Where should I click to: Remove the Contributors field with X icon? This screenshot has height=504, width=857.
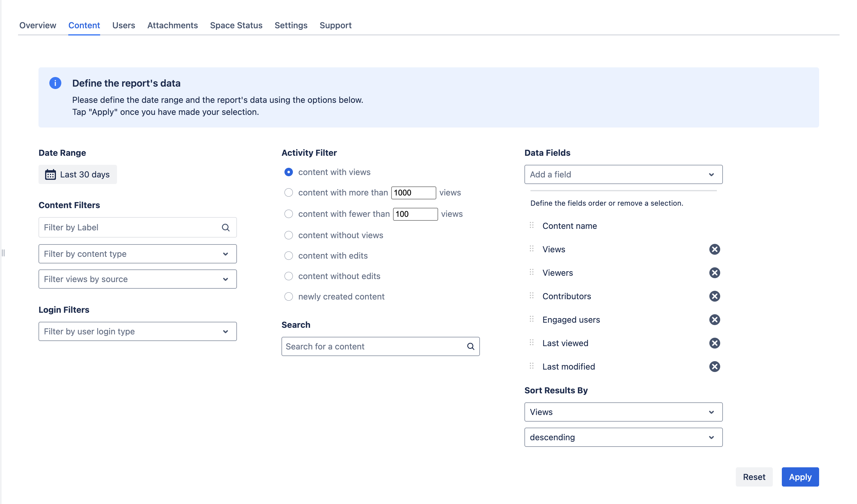pyautogui.click(x=714, y=296)
